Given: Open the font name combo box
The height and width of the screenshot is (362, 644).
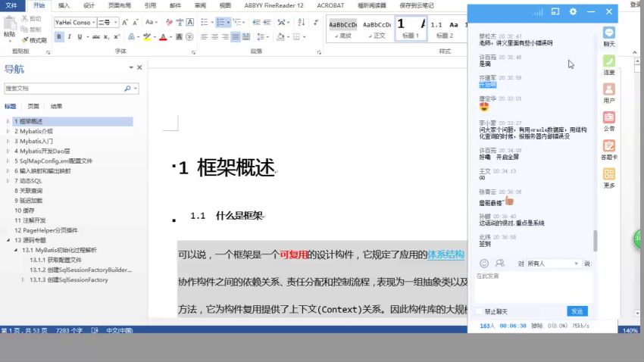Looking at the screenshot, I should [75, 22].
